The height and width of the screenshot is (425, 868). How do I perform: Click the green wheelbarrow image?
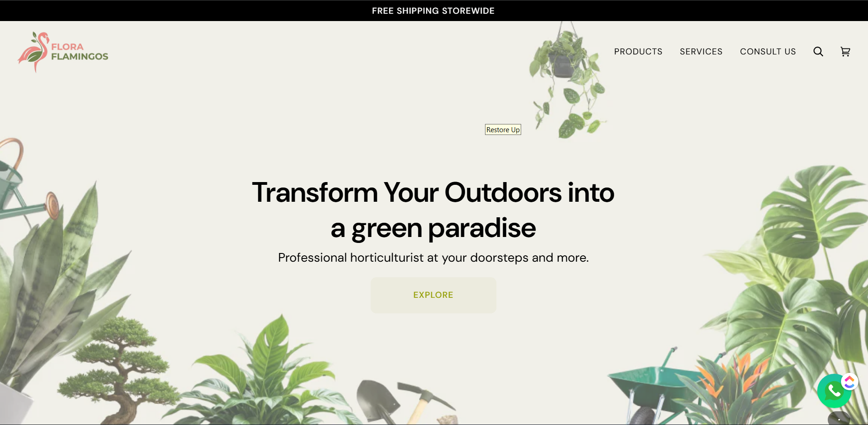pyautogui.click(x=654, y=389)
